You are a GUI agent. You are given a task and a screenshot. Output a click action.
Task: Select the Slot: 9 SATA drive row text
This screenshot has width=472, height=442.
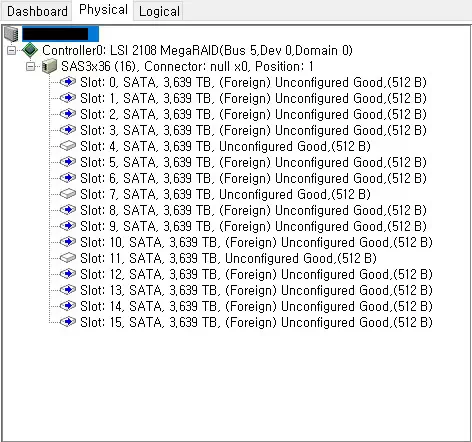click(253, 226)
